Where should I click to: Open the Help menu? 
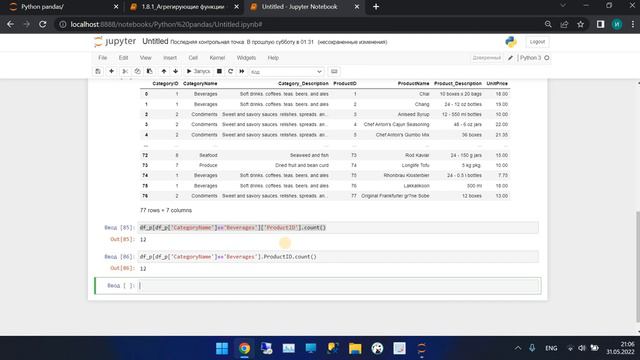(273, 58)
